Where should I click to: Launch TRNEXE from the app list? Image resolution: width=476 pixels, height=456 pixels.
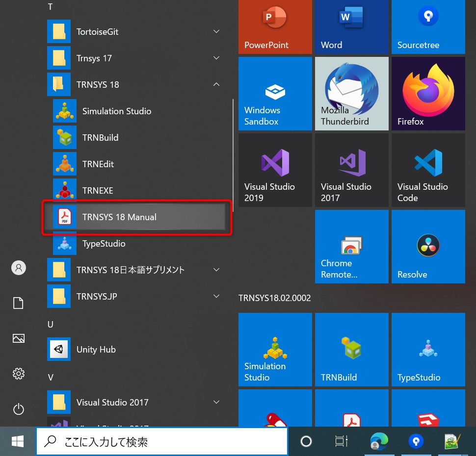(x=139, y=190)
